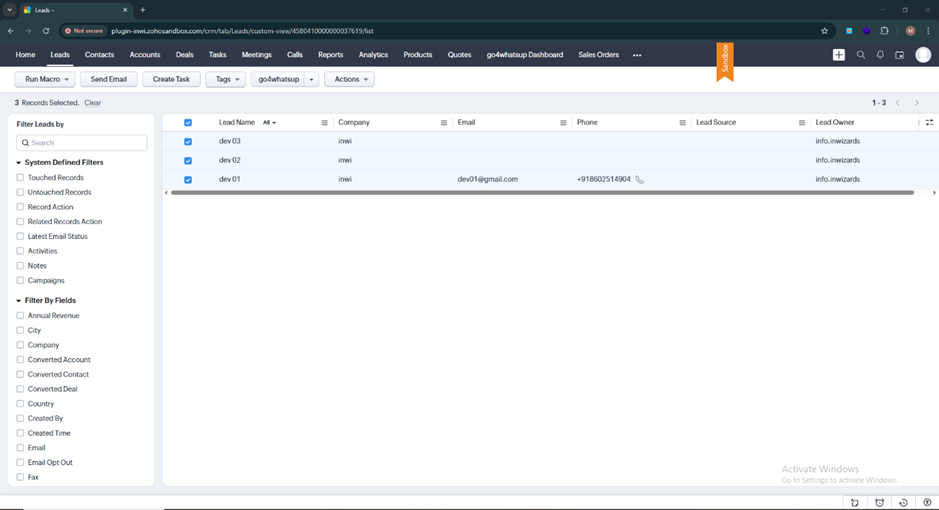Click the Clear selection link
The height and width of the screenshot is (510, 939).
[x=92, y=103]
